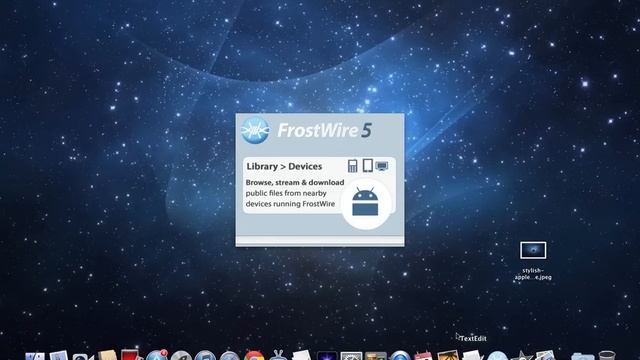Open Finder from the dock
Viewport: 640px width, 360px height.
(x=35, y=356)
